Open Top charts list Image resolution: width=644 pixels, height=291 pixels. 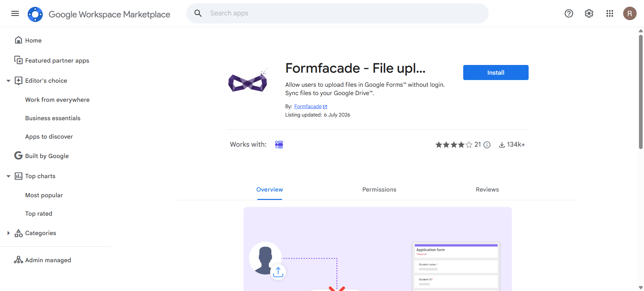(40, 176)
